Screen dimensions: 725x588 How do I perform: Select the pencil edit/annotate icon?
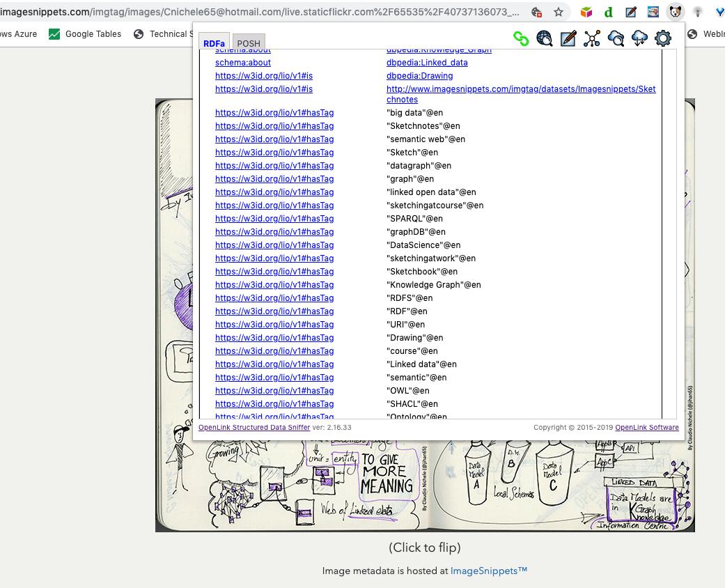(568, 38)
